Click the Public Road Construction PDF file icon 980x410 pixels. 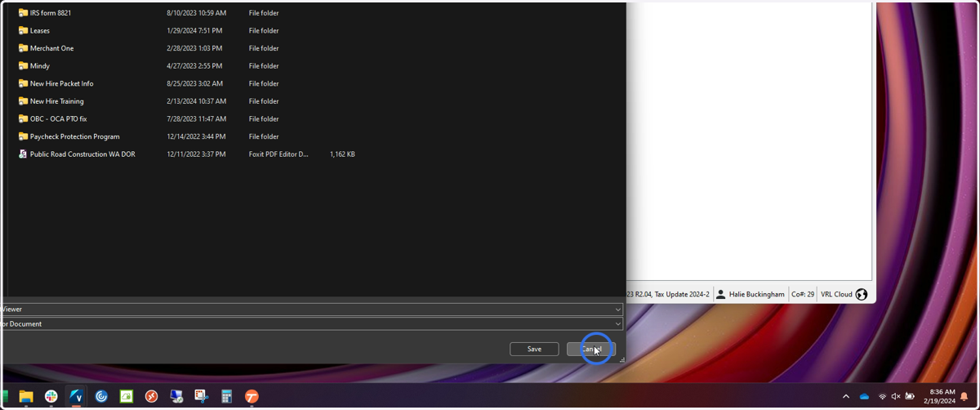point(23,154)
